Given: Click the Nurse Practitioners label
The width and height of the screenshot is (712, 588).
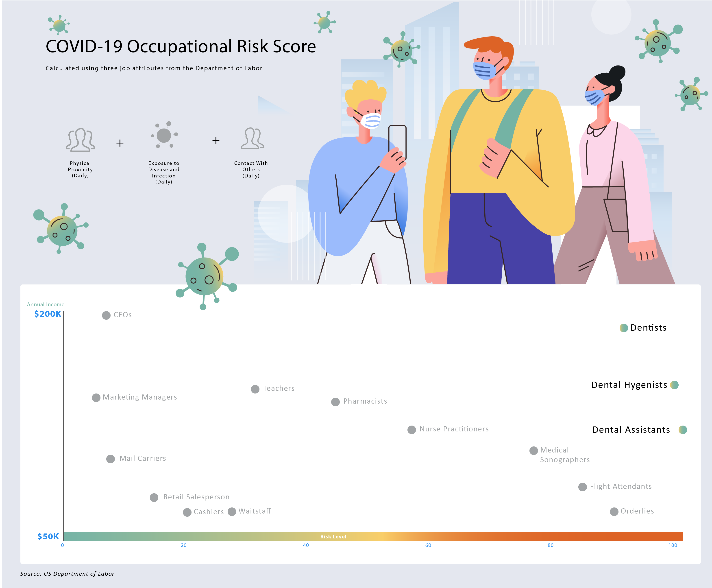Looking at the screenshot, I should (454, 429).
